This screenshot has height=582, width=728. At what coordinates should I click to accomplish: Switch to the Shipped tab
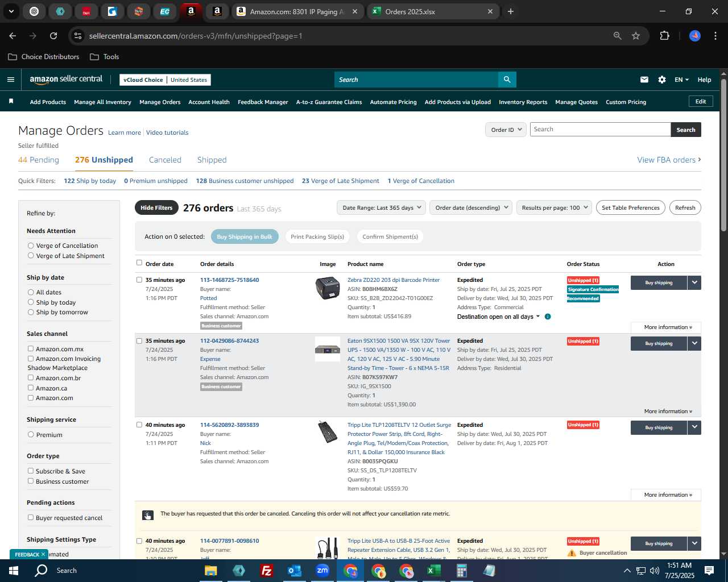212,160
